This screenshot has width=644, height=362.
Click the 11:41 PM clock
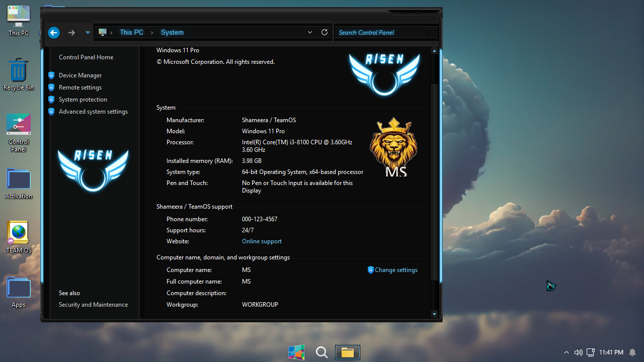click(x=611, y=352)
